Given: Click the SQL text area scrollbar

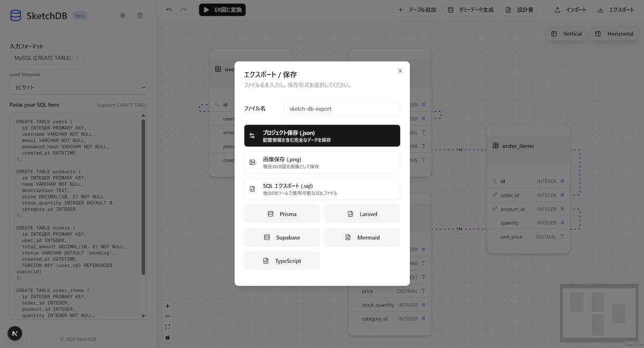Looking at the screenshot, I should (x=143, y=198).
